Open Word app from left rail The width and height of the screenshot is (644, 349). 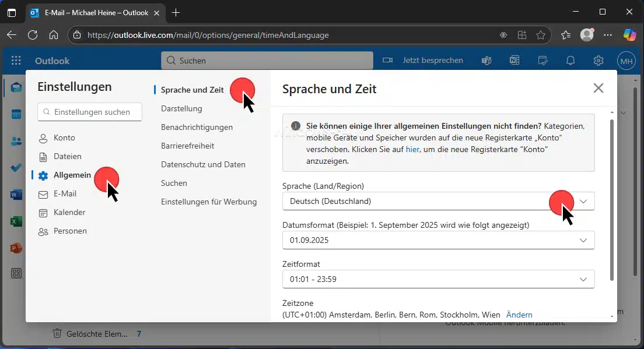point(16,195)
